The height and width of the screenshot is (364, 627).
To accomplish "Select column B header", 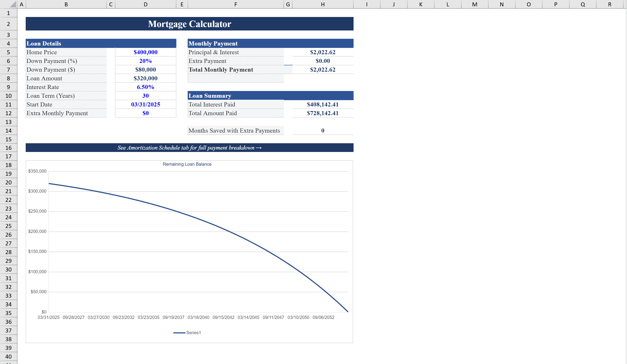I will point(66,4).
